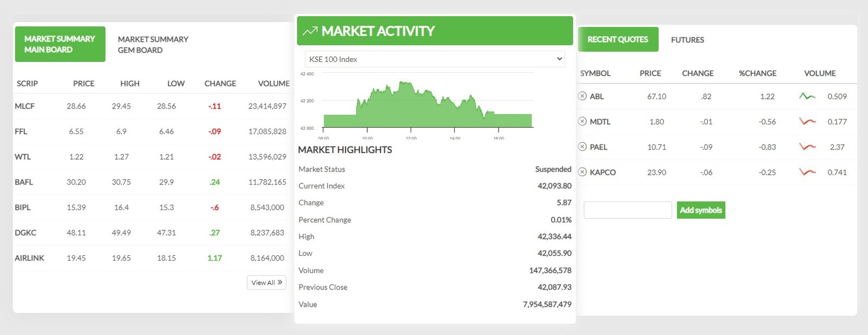Screen dimensions: 868x335
Task: Open the Futures tab
Action: coord(687,40)
